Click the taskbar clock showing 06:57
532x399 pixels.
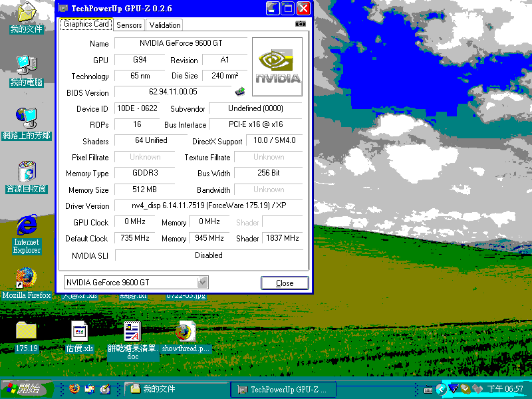(505, 389)
